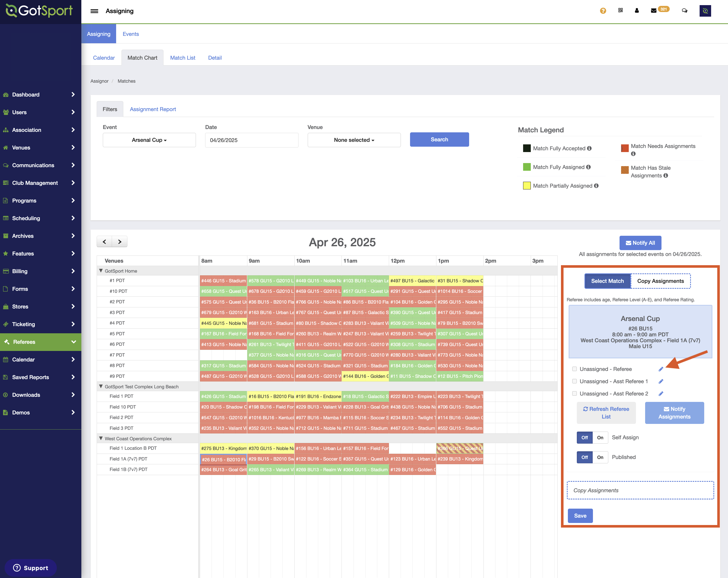Viewport: 728px width, 578px height.
Task: Check the Unassigned - Asst Referee 1 checkbox
Action: (x=574, y=381)
